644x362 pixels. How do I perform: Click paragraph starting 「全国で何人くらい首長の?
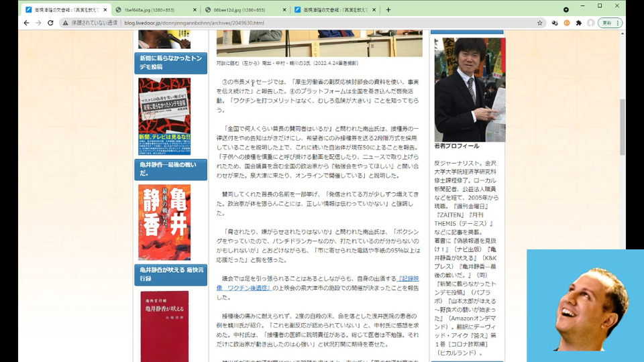click(x=318, y=152)
